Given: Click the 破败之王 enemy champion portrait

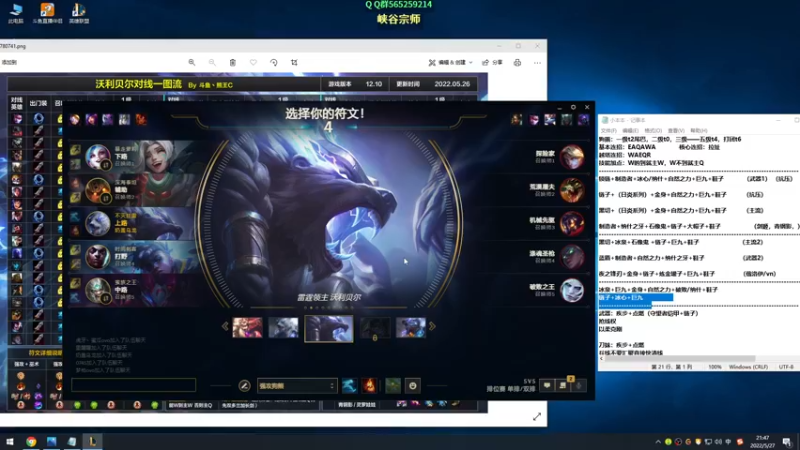Looking at the screenshot, I should pyautogui.click(x=572, y=290).
